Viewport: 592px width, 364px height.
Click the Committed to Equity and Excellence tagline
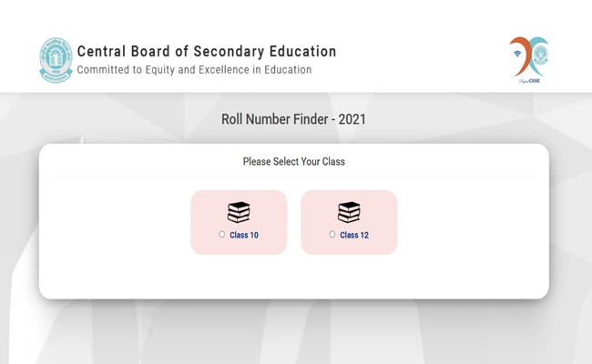[194, 70]
